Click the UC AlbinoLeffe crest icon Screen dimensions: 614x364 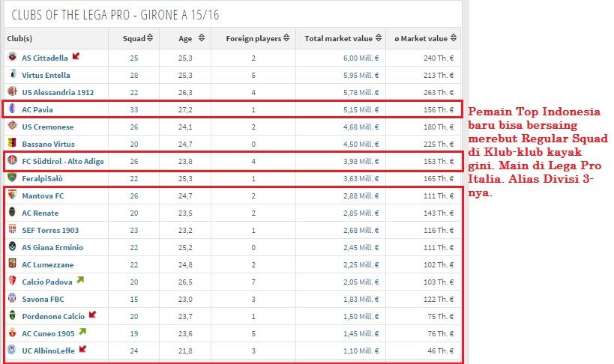(13, 350)
